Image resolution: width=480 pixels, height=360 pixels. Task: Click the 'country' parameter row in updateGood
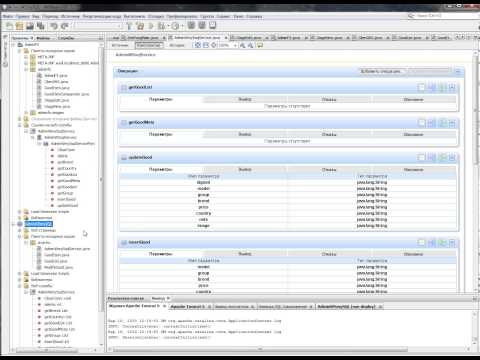coord(288,213)
